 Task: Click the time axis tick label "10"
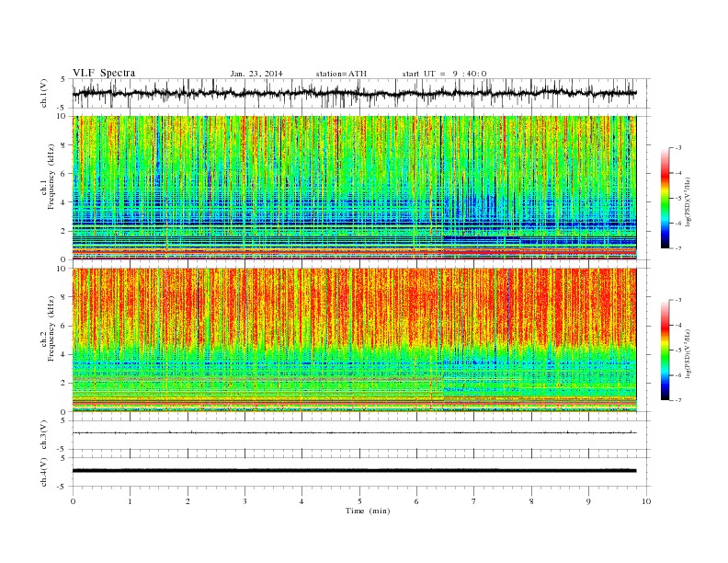(x=646, y=501)
